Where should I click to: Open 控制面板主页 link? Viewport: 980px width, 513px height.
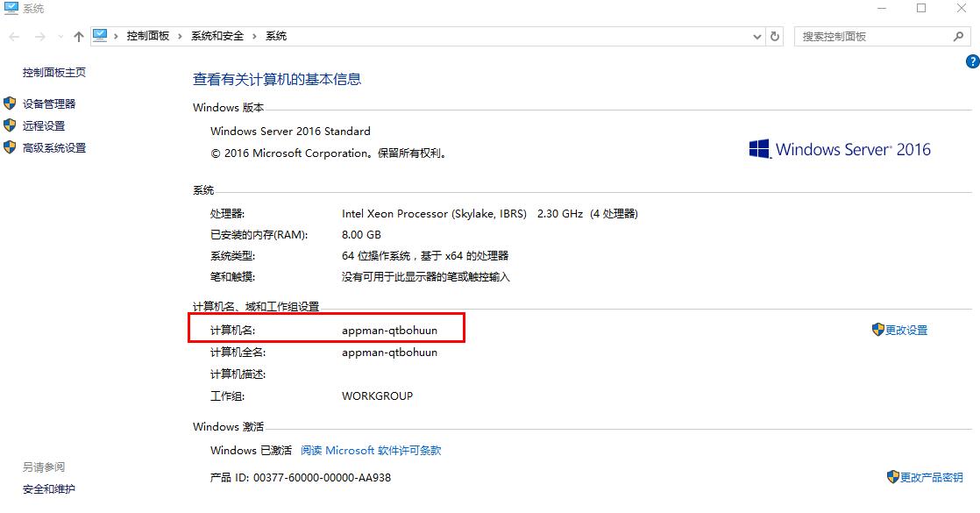coord(54,73)
